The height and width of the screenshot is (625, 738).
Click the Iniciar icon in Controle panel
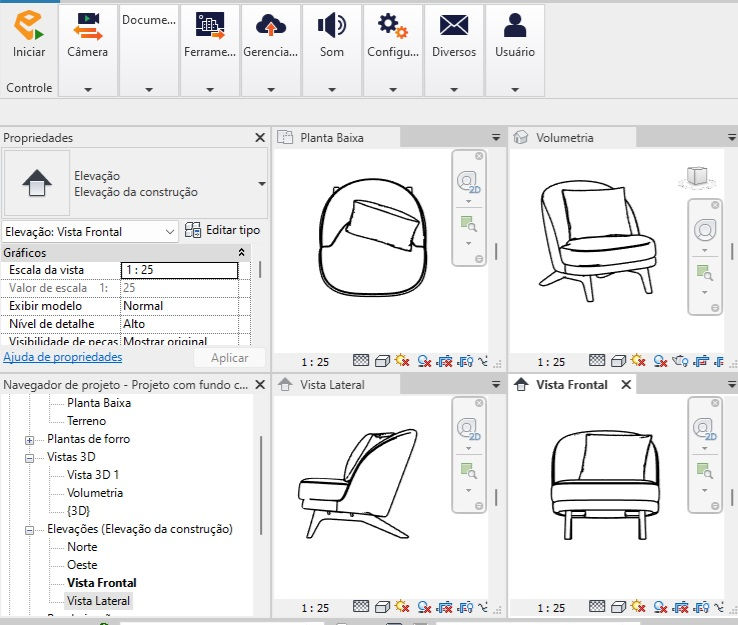[x=29, y=27]
